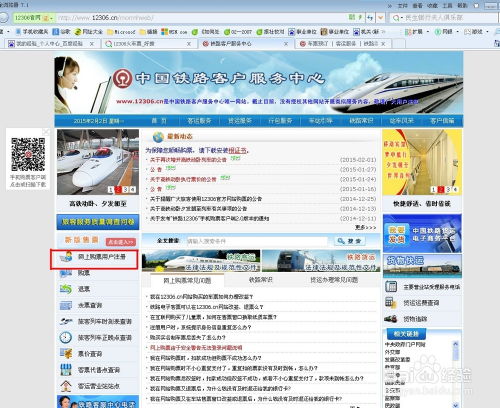
Task: Click the 全文检索 search input field
Action: click(x=257, y=241)
